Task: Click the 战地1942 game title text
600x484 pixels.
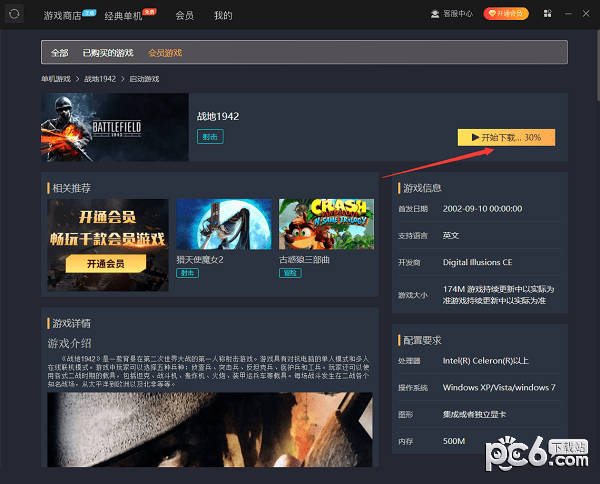Action: tap(218, 116)
